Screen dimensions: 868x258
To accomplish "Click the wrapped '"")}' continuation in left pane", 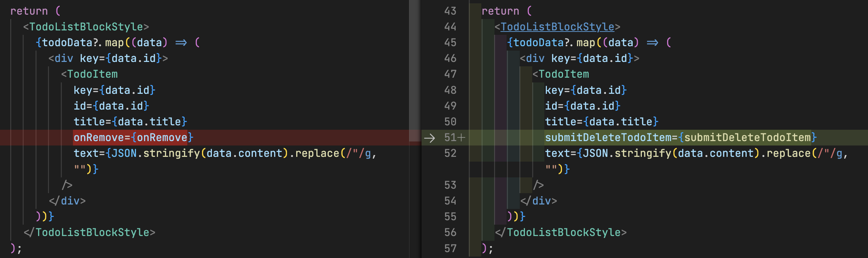I will tap(86, 169).
